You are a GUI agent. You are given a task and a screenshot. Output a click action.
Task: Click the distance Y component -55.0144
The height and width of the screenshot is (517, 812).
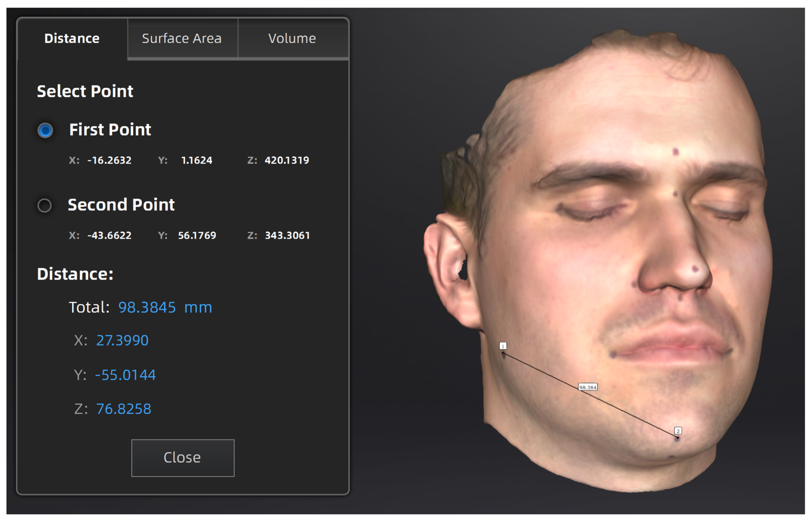pyautogui.click(x=125, y=375)
